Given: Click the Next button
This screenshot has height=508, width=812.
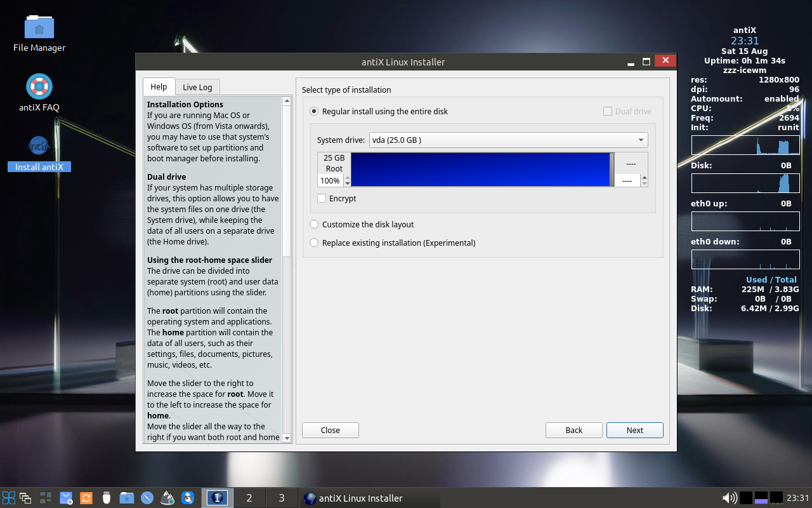Looking at the screenshot, I should pyautogui.click(x=635, y=430).
